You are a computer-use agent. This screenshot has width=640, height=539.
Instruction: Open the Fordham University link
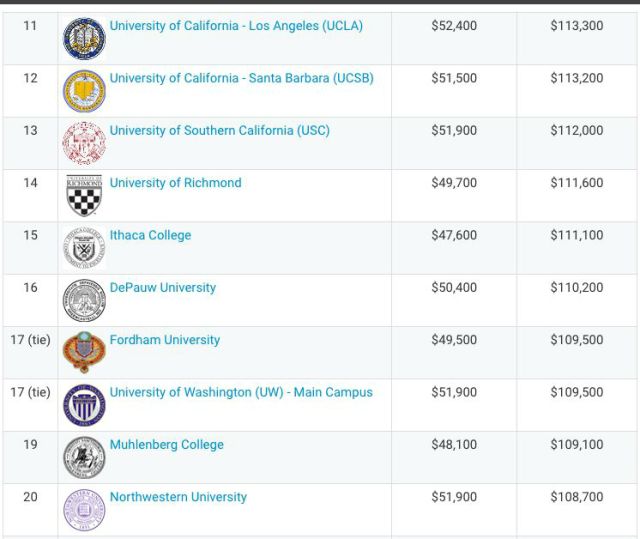pos(165,340)
